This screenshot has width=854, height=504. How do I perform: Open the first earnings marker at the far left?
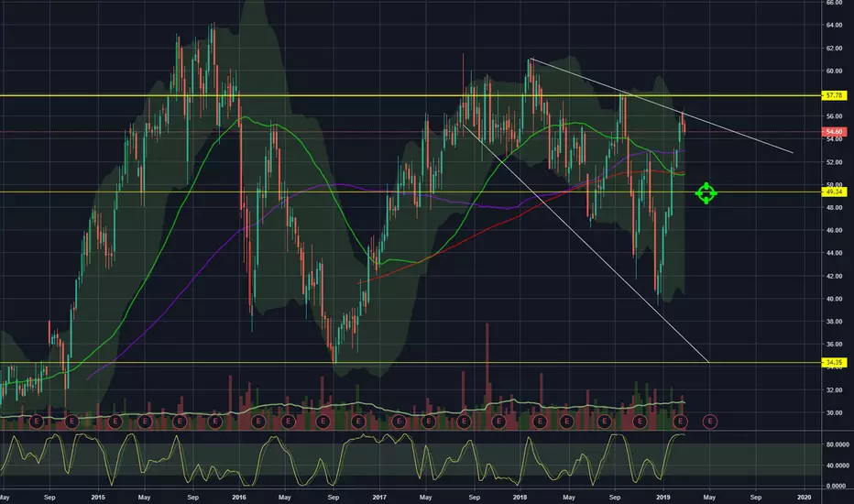click(37, 422)
